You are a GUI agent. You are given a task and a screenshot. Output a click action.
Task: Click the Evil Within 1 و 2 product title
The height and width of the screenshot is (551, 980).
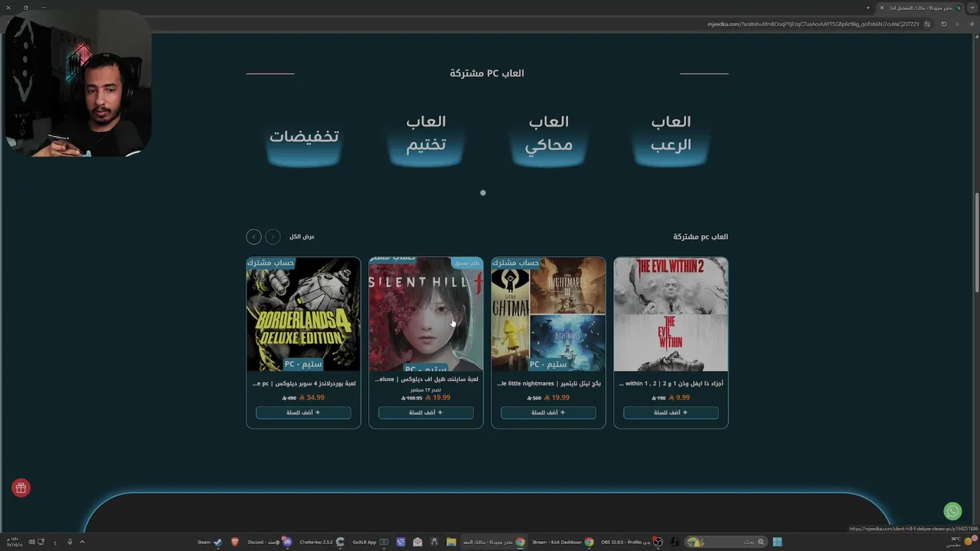[x=671, y=383]
